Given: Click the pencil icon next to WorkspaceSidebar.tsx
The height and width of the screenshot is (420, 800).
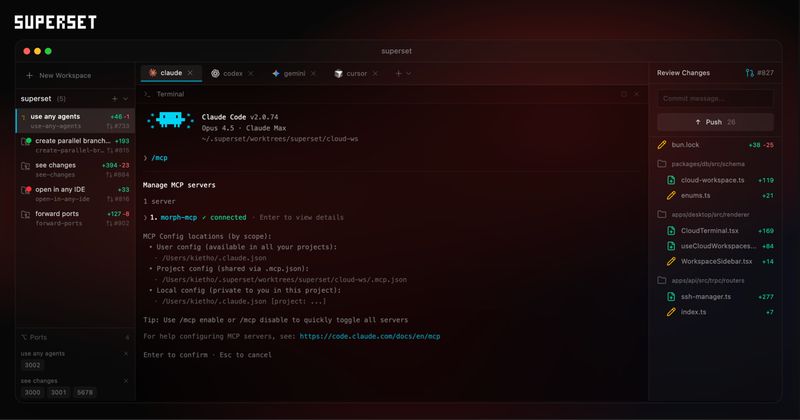Looking at the screenshot, I should tap(671, 261).
